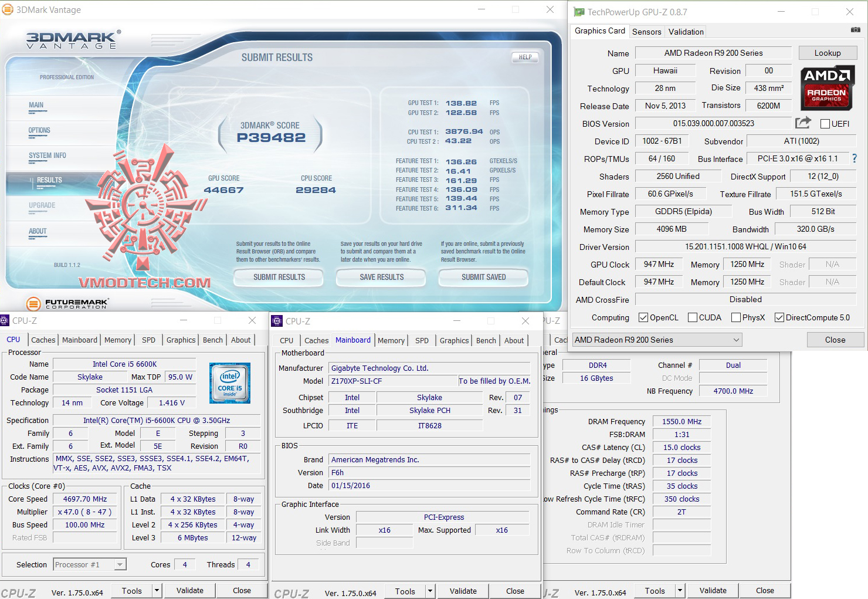Screen dimensions: 868x599
Task: Open the SYSTEM INFO section in 3DMark Vantage
Action: 48,155
